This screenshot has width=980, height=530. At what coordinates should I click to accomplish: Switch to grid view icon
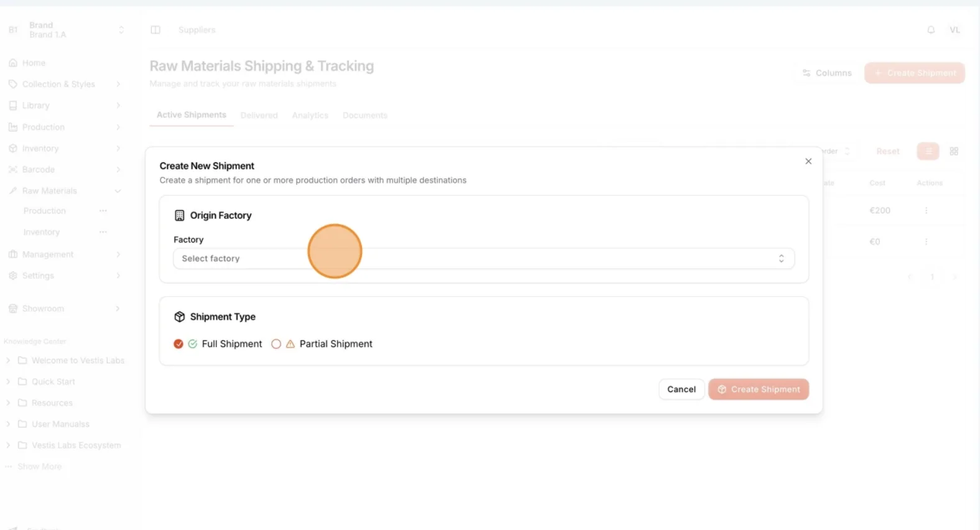(x=955, y=151)
